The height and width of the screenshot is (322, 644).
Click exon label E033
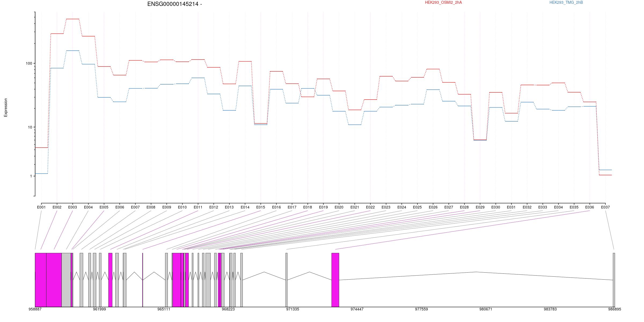(543, 207)
